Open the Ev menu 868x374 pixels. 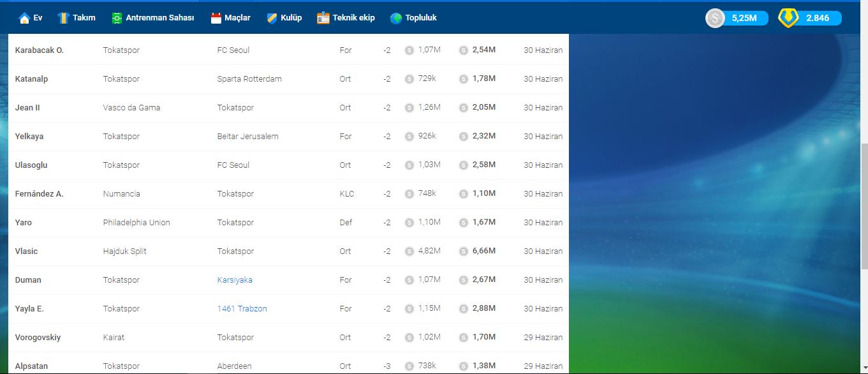[31, 18]
